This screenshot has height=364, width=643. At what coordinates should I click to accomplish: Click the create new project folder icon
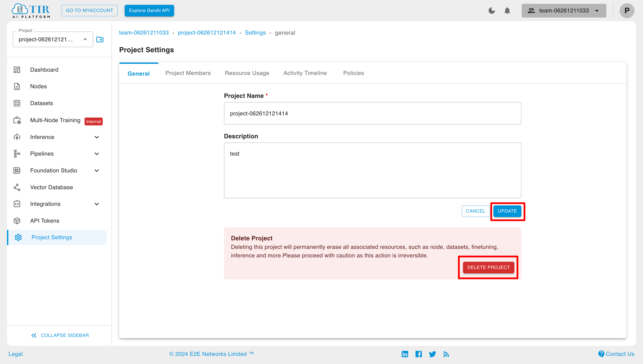click(100, 40)
